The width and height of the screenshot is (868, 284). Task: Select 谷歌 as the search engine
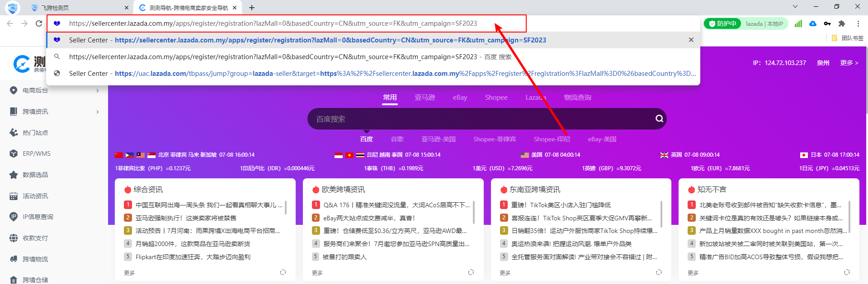click(397, 139)
